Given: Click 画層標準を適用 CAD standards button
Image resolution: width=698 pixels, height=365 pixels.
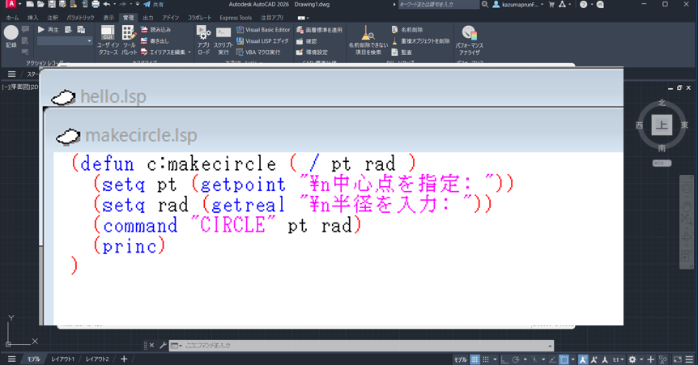Looking at the screenshot, I should (x=319, y=30).
